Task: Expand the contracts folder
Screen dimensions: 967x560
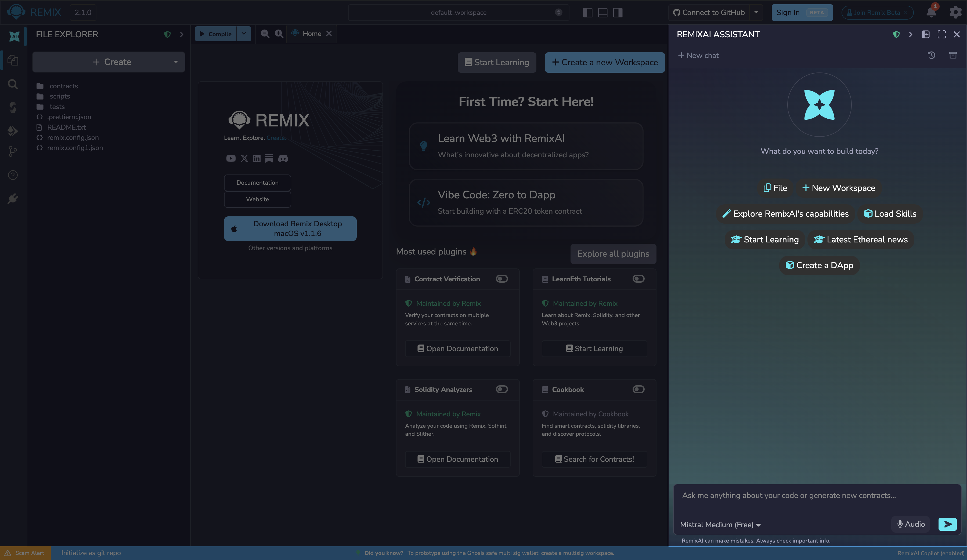Action: click(x=64, y=86)
